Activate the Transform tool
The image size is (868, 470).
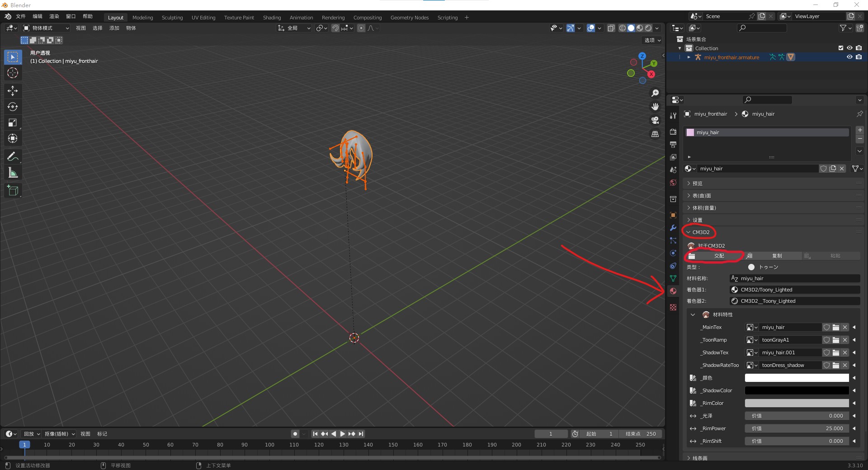coord(13,138)
